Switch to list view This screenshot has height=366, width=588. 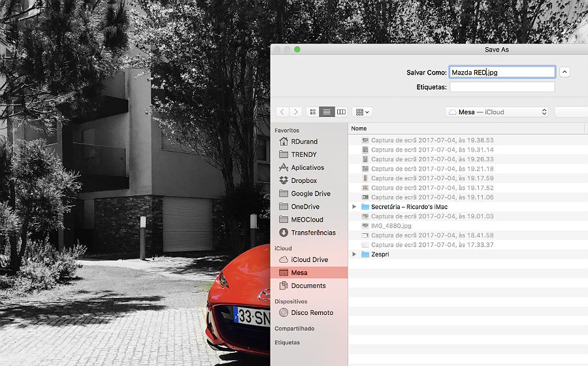click(x=327, y=112)
